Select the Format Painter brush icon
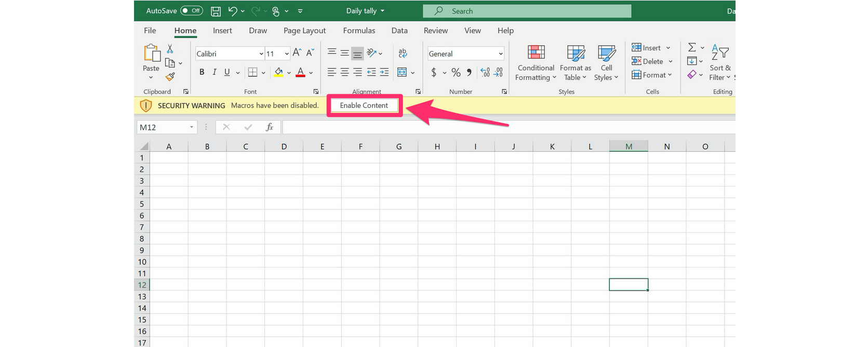Screen dimensions: 868x347 (x=170, y=77)
